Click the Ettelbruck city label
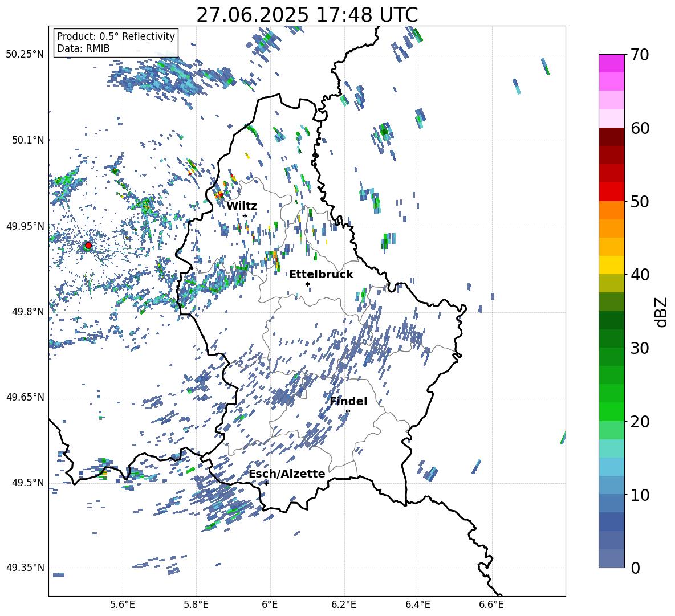Viewport: 675px width, 616px height. tap(321, 275)
